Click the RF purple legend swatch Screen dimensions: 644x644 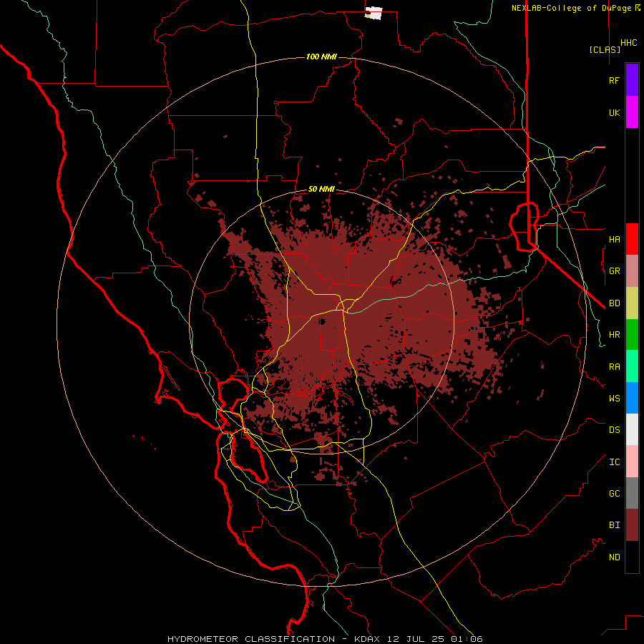(x=632, y=80)
